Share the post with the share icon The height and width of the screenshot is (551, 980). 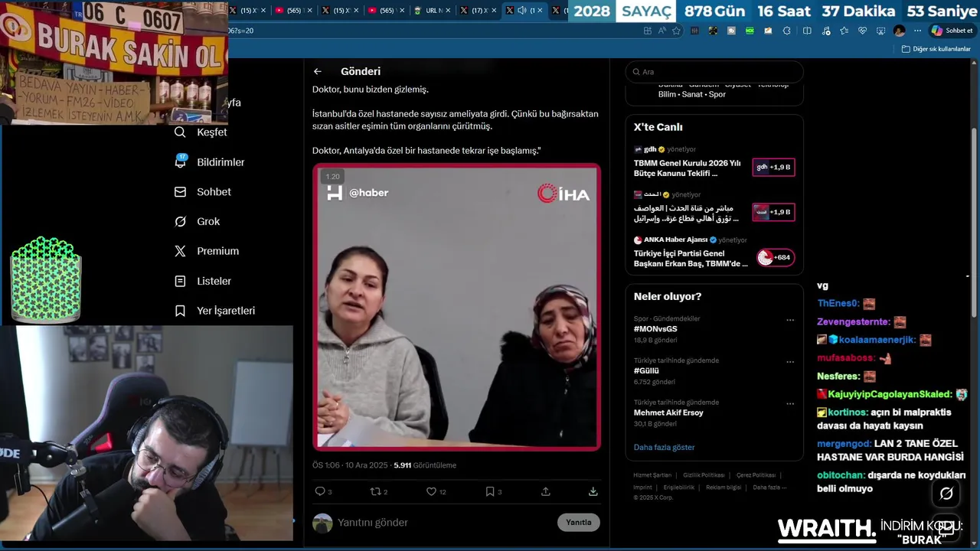click(x=546, y=491)
